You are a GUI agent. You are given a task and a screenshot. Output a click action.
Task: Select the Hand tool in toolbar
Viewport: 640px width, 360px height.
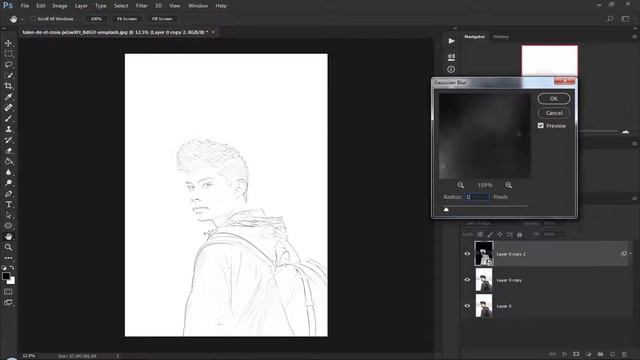pos(8,237)
